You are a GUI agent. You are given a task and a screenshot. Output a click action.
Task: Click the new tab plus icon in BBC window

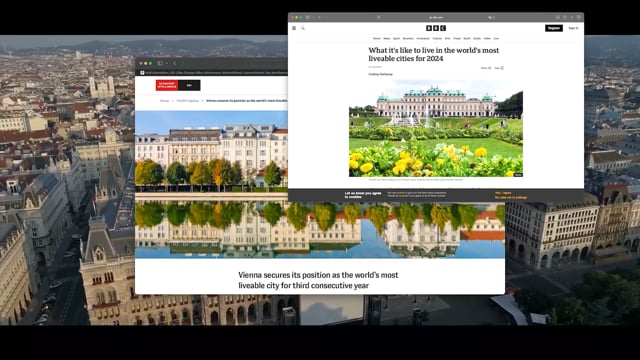(x=571, y=18)
